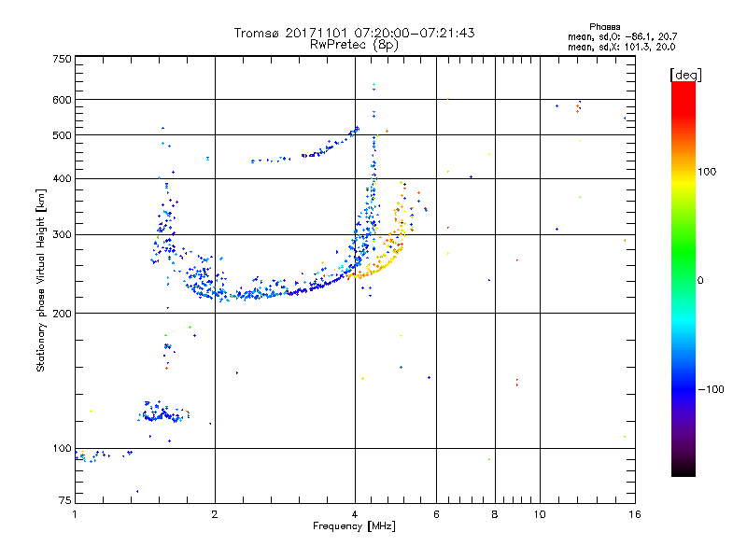Click the x-axis tick label '10'
This screenshot has width=747, height=560.
pyautogui.click(x=540, y=514)
